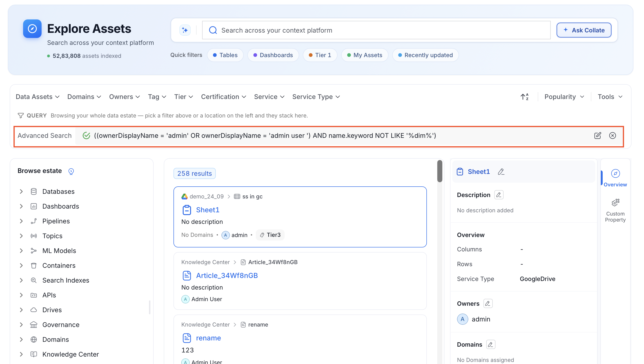Click the Google Drive icon of demo_24_09

pos(185,197)
